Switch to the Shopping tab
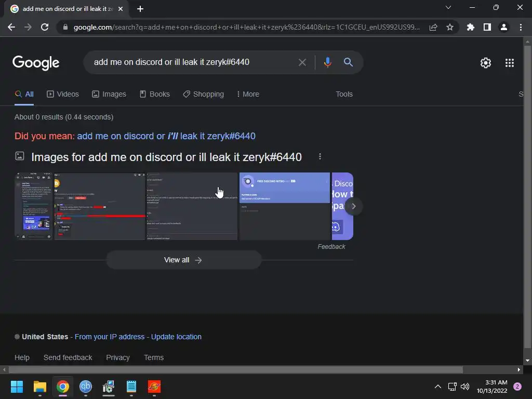Image resolution: width=532 pixels, height=399 pixels. 204,95
